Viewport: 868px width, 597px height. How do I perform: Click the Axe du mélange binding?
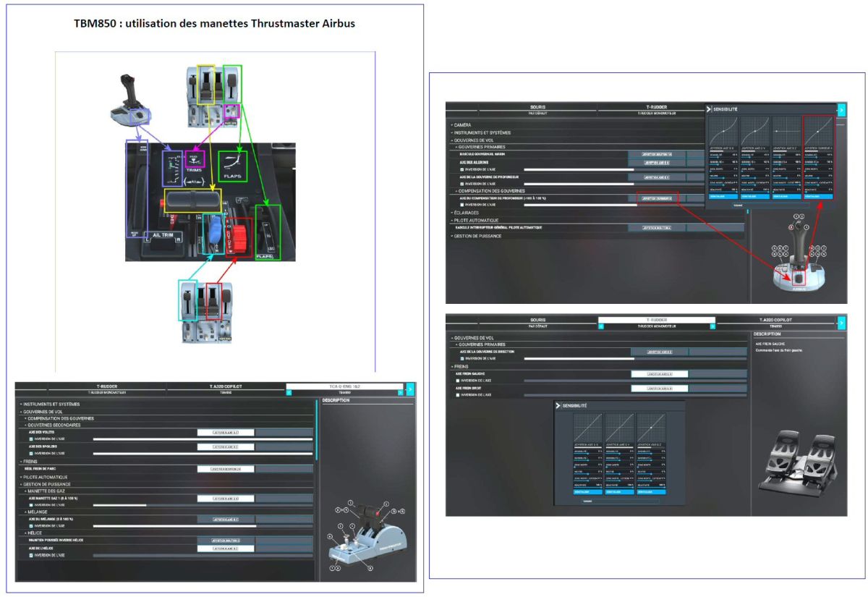point(226,519)
